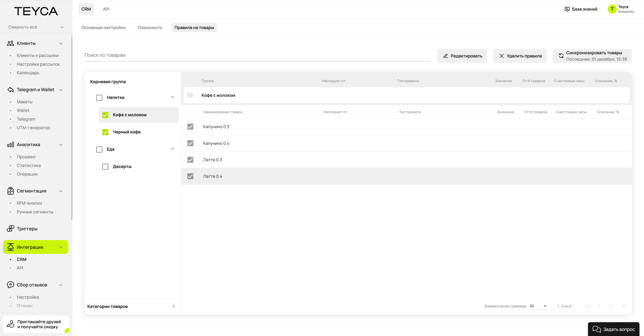Open the API top tab
644x336 pixels.
(x=106, y=9)
